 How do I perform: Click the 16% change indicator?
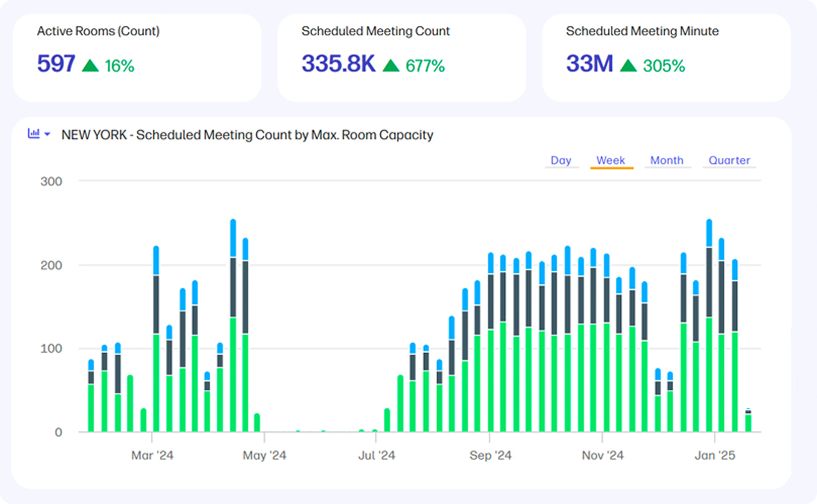coord(120,66)
